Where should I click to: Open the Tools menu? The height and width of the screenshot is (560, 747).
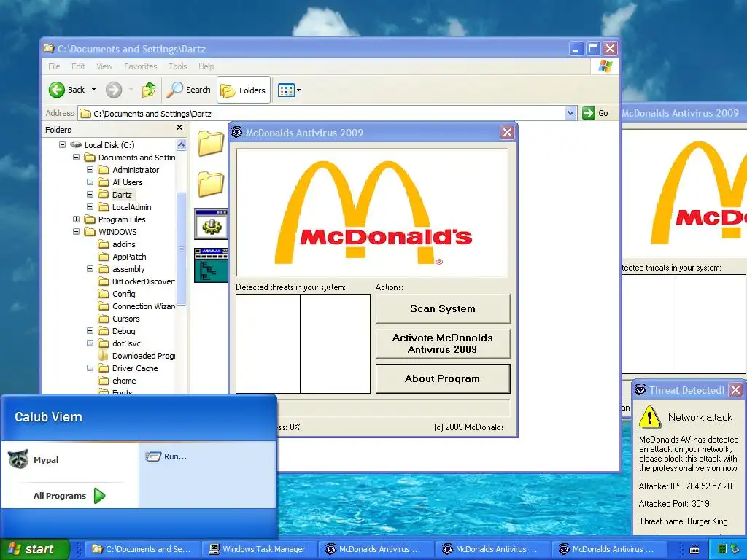tap(178, 66)
